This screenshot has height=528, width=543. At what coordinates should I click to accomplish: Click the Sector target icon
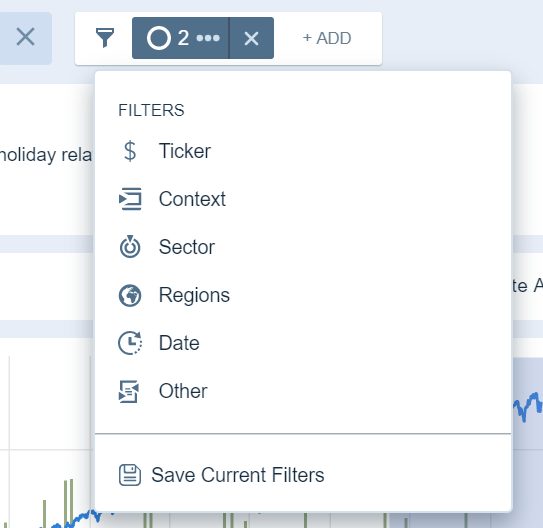tap(130, 247)
